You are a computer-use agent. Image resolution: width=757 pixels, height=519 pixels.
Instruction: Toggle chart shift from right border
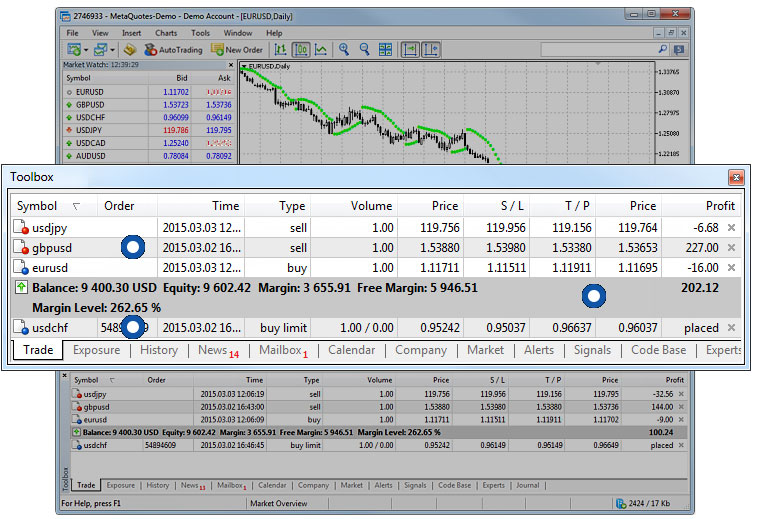pos(431,49)
